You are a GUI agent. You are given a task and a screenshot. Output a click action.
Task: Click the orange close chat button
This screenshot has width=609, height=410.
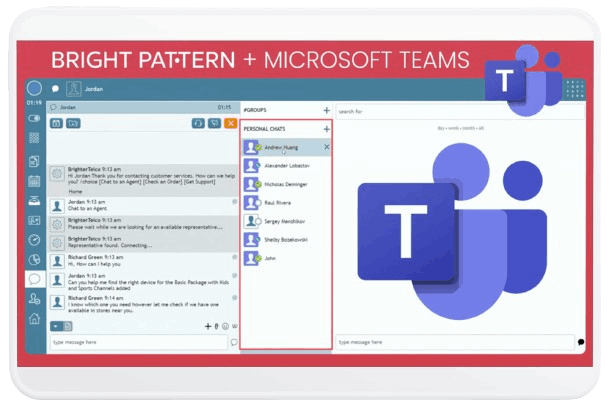click(231, 124)
